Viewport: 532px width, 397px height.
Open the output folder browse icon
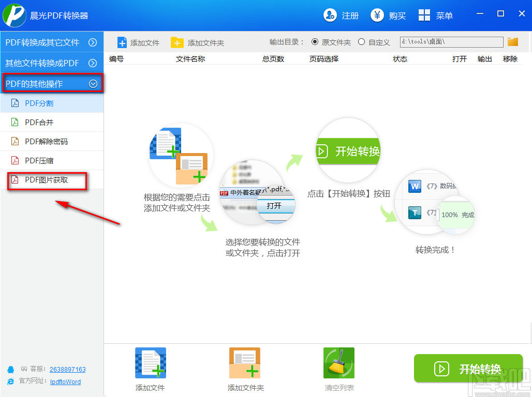pyautogui.click(x=513, y=41)
